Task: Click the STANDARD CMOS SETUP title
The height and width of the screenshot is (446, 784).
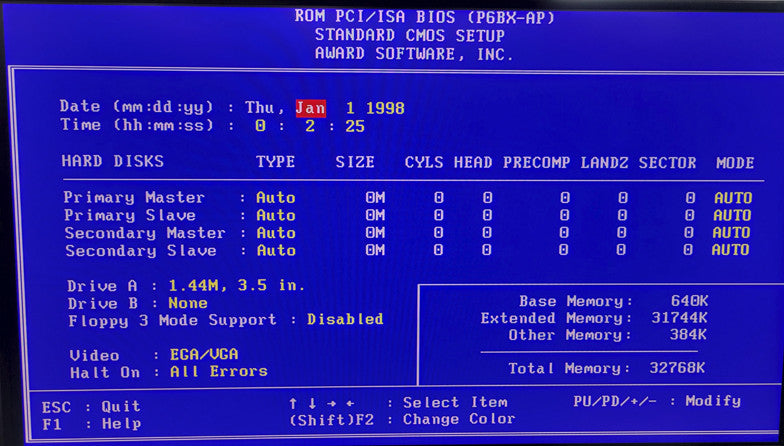Action: tap(410, 36)
